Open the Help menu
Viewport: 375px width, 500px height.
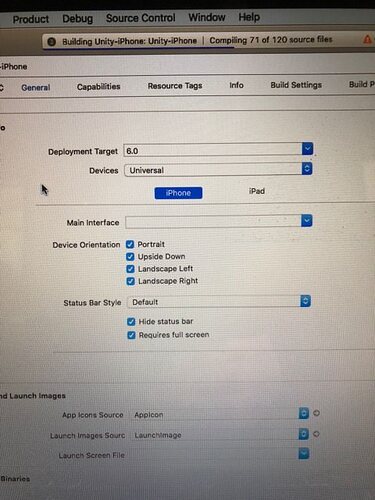coord(249,17)
